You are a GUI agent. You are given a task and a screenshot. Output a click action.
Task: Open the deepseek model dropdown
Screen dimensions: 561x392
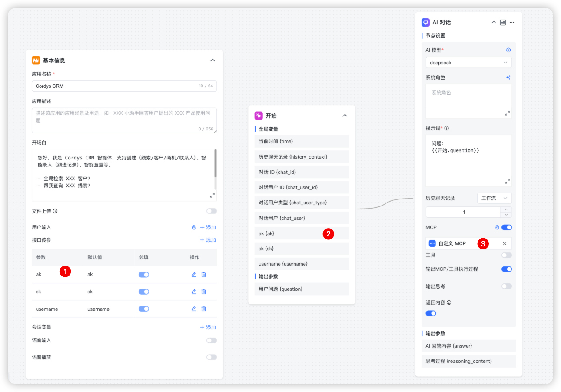tap(468, 63)
